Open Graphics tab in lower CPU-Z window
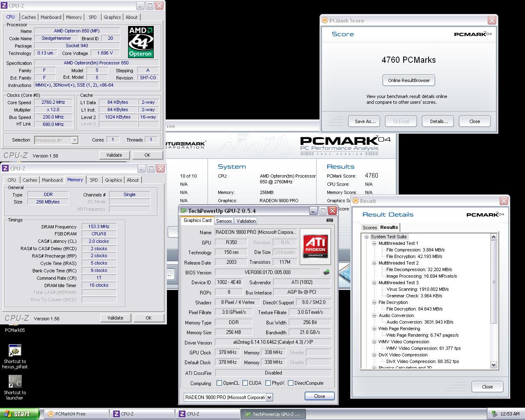 point(113,180)
